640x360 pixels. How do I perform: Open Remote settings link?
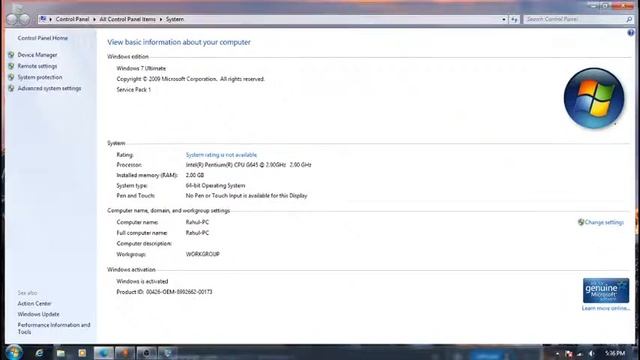[x=37, y=66]
